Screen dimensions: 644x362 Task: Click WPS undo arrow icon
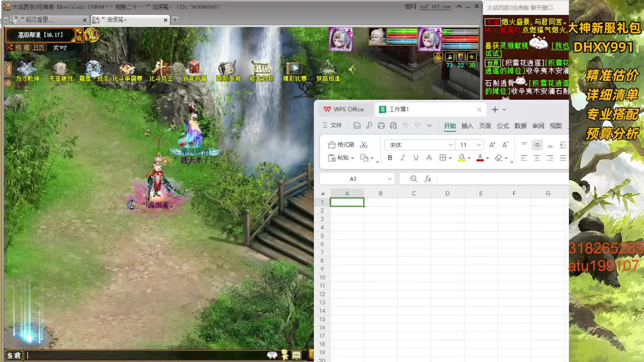click(x=406, y=125)
